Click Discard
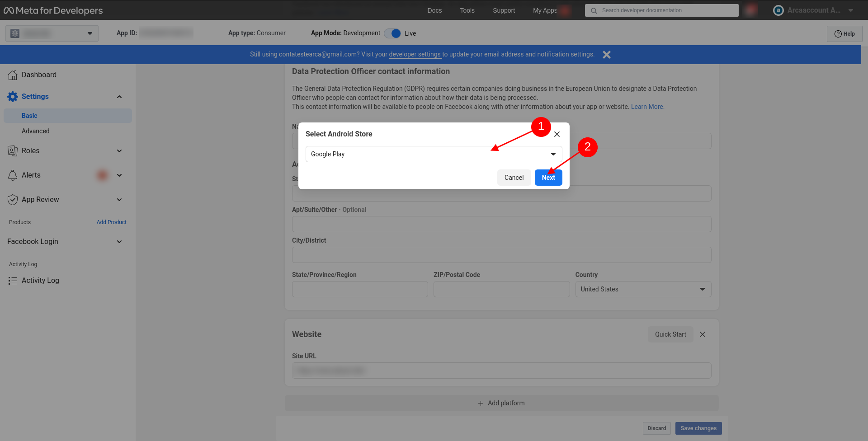868x441 pixels. point(657,428)
